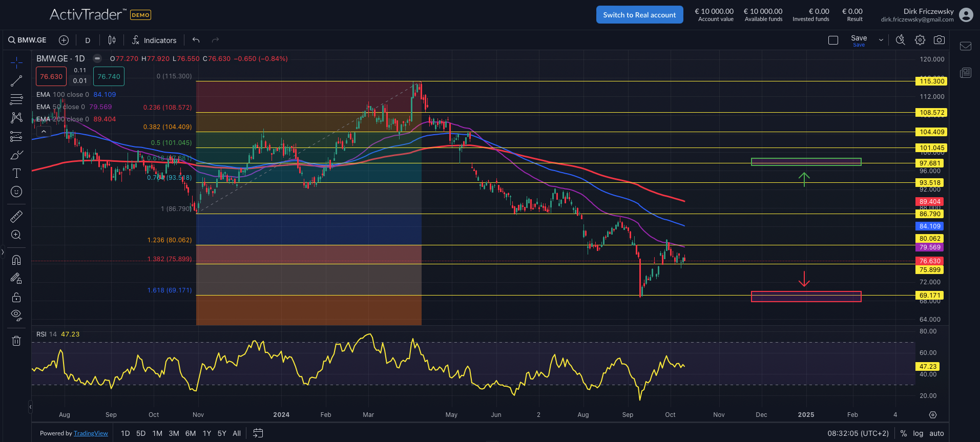
Task: Open the text annotation tool
Action: coord(16,173)
